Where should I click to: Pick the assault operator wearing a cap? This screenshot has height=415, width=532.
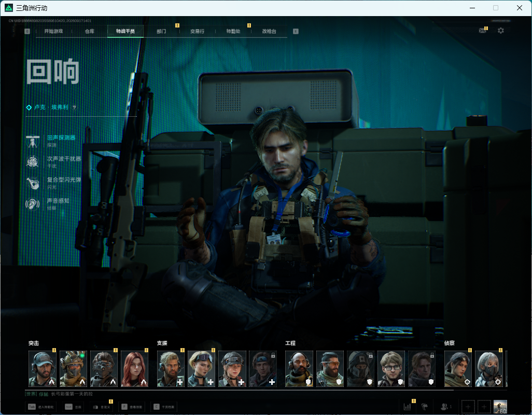pyautogui.click(x=43, y=369)
